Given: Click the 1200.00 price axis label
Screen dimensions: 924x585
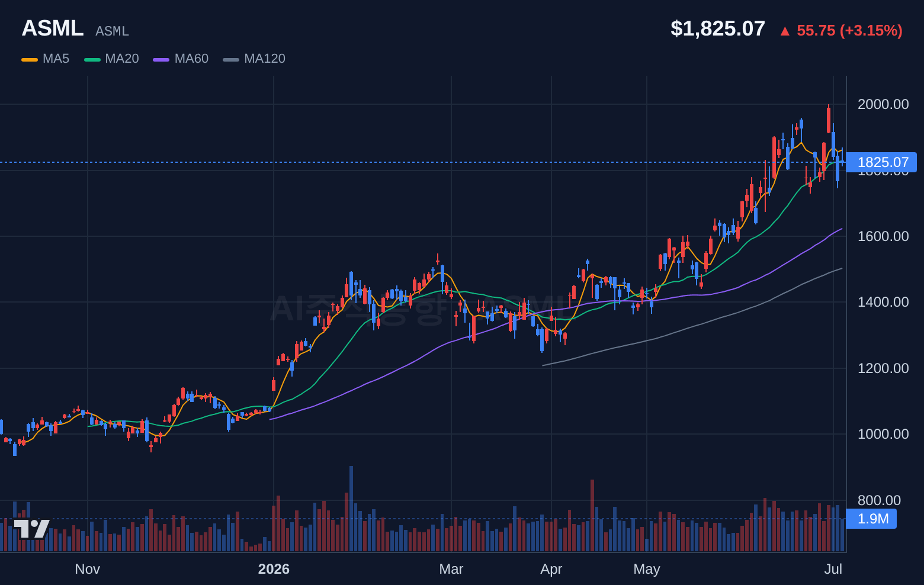Looking at the screenshot, I should point(883,368).
